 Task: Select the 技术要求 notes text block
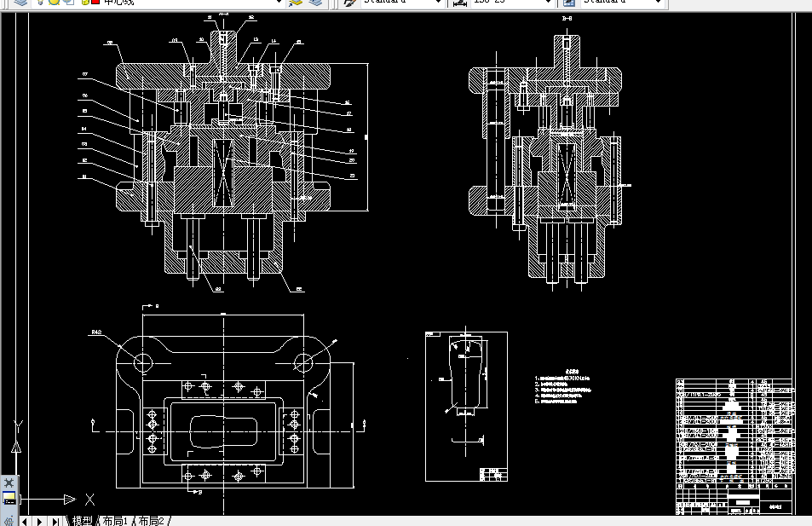pyautogui.click(x=561, y=386)
